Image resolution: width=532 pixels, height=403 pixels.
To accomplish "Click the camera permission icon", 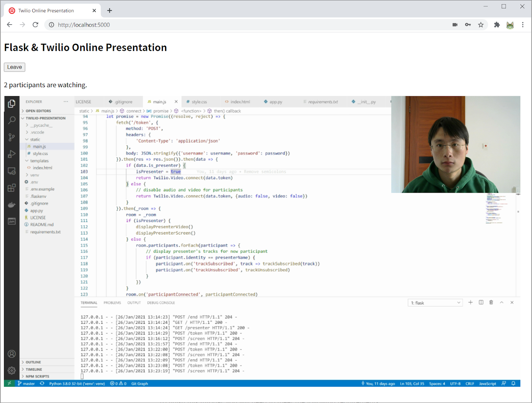I will (x=455, y=25).
